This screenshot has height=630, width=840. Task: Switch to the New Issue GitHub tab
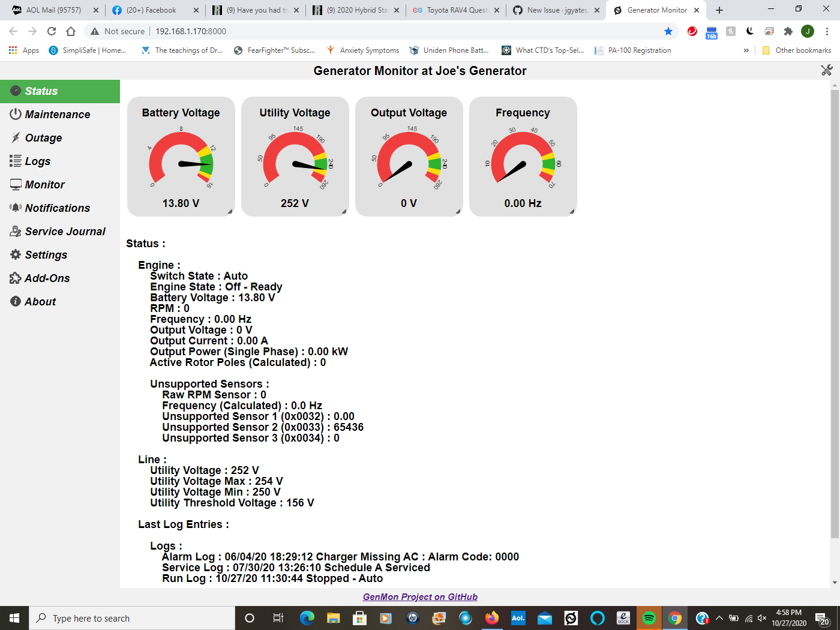click(x=556, y=10)
